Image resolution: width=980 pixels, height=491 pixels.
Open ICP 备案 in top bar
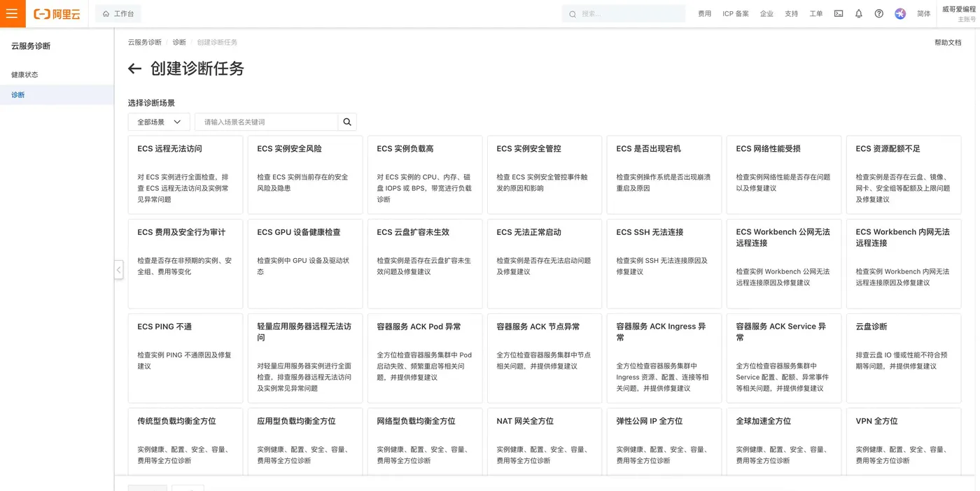coord(736,13)
